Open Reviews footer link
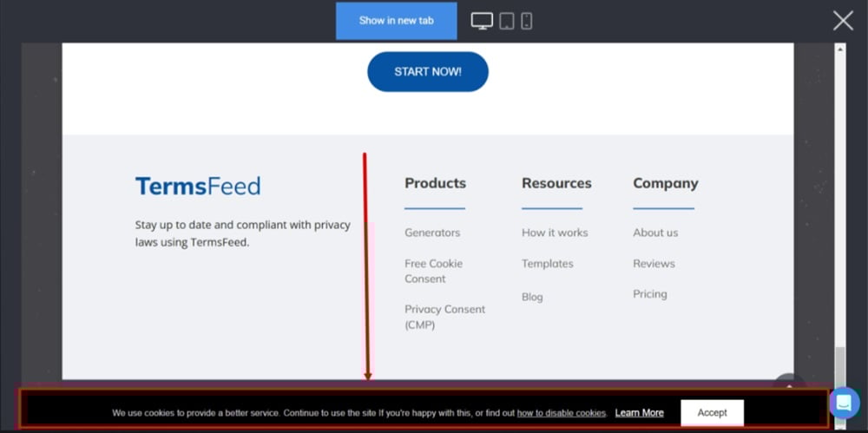 [654, 264]
